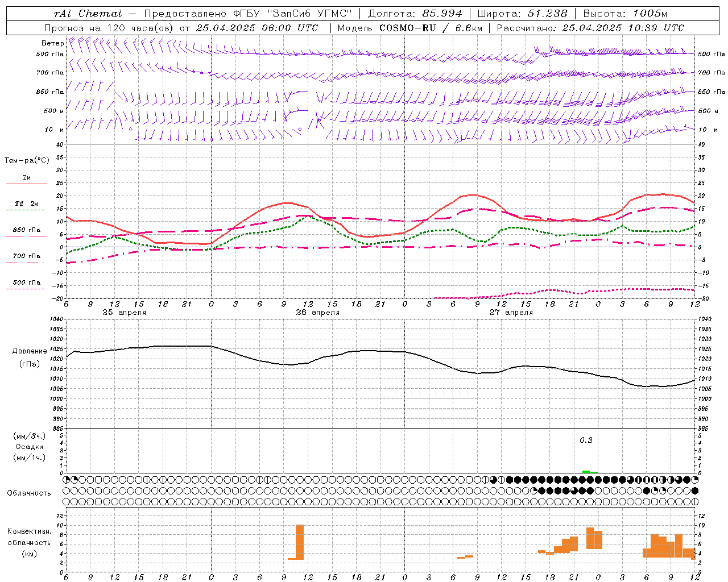Click the Td 2м dew point legend entry
The height and width of the screenshot is (582, 728).
[27, 203]
